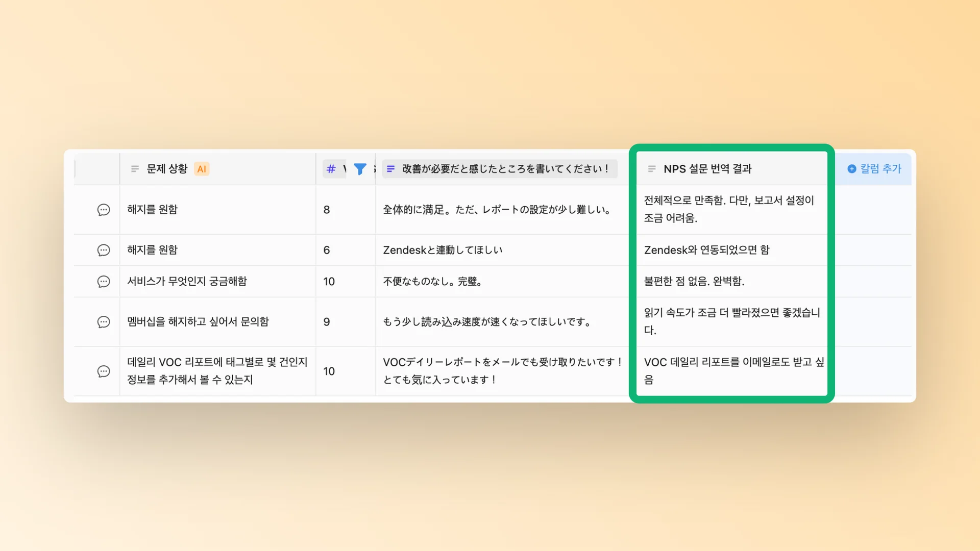
Task: Select cell Zendesk와 연동되었으면 함
Action: [706, 250]
